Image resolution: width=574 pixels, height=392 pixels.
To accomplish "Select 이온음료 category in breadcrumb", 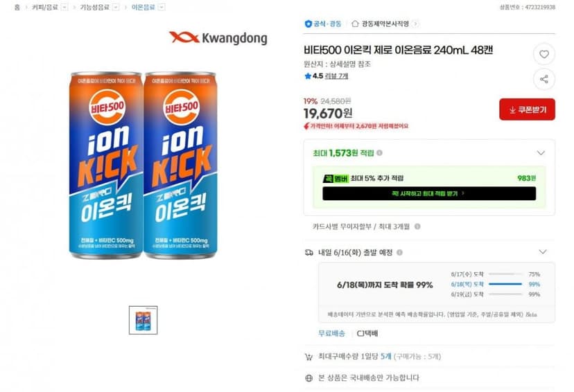I will pyautogui.click(x=143, y=7).
